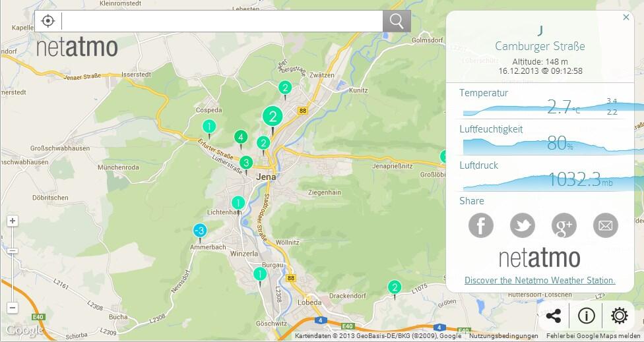
Task: Open the settings gear icon
Action: coord(620,316)
